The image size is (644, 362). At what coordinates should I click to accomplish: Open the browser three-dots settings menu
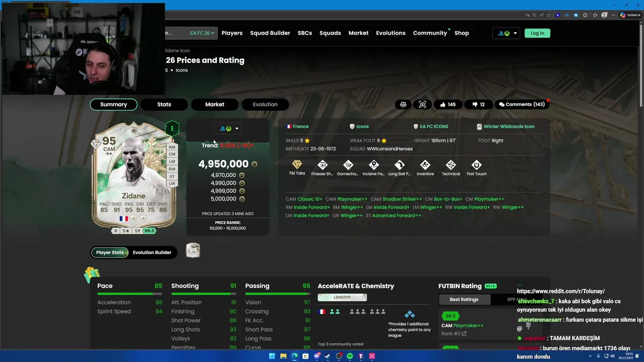(613, 15)
